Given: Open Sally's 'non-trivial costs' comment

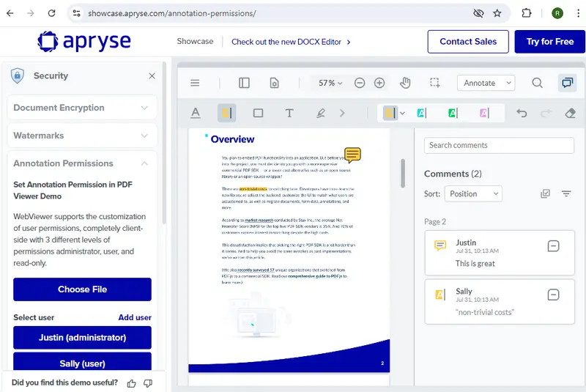Looking at the screenshot, I should click(500, 302).
